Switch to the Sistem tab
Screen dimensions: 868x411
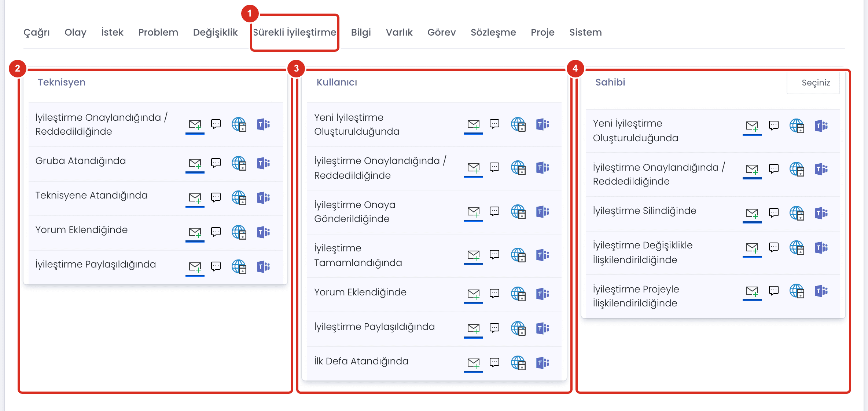[x=585, y=32]
